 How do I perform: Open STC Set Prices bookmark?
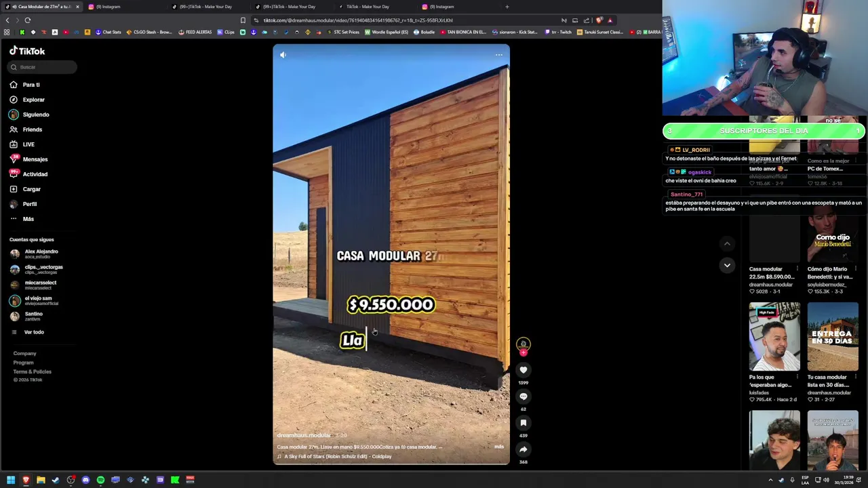(x=342, y=32)
